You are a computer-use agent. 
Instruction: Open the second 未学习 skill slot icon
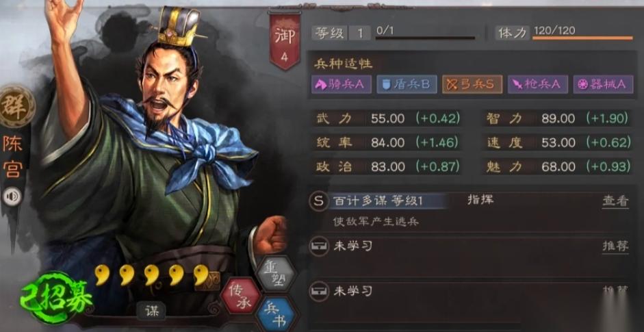coord(319,291)
